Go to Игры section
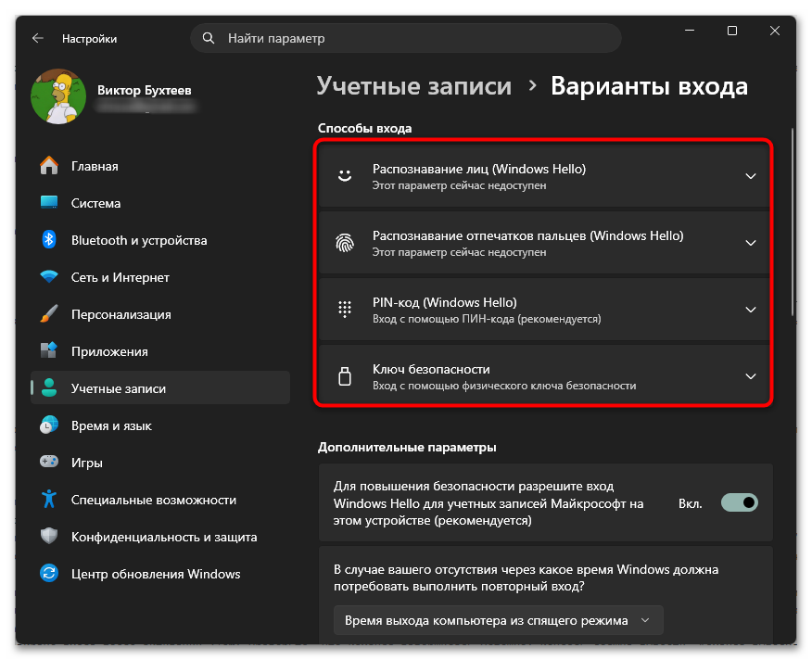Screen dimensions: 812x660 click(x=160, y=462)
